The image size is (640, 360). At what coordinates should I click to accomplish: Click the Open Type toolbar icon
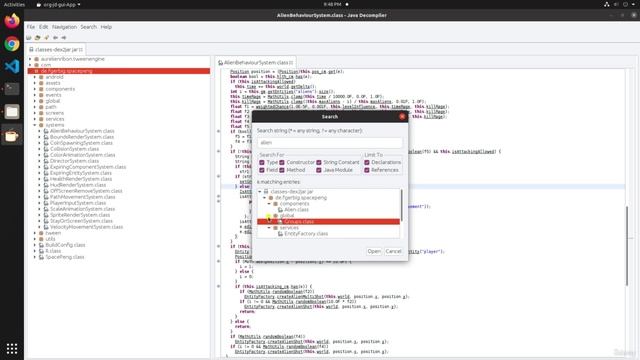(38, 38)
